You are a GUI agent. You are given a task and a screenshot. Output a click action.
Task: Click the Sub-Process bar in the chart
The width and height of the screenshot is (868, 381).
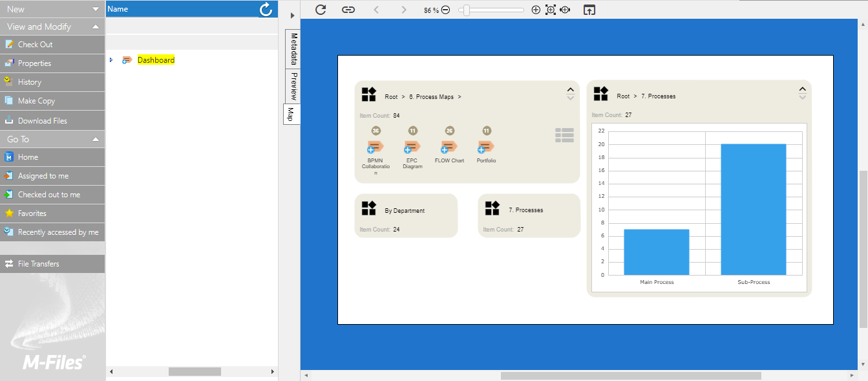point(753,209)
